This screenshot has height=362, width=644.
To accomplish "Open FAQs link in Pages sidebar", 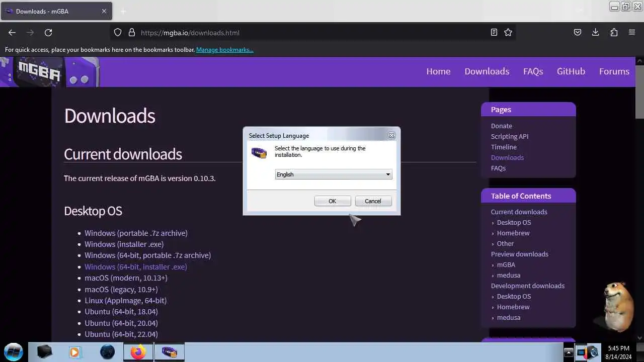I will [x=498, y=168].
